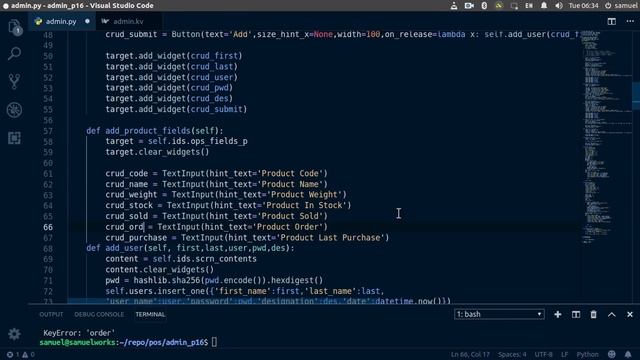
Task: Open the system Bluetooth indicator
Action: 484,6
